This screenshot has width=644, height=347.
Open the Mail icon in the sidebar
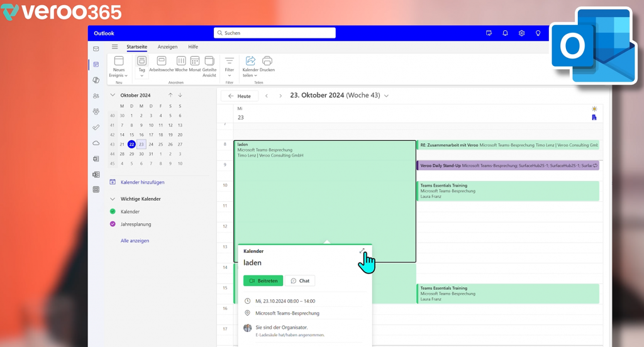(x=96, y=48)
